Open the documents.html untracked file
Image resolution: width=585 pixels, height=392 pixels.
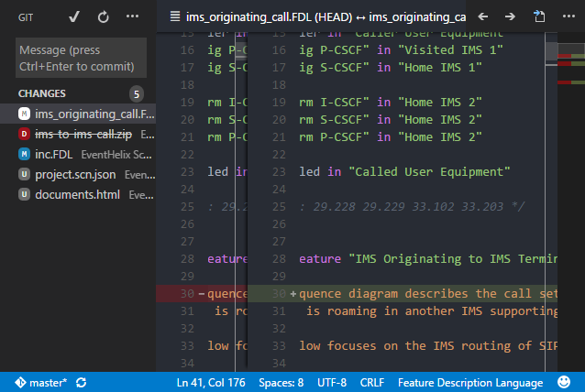point(78,194)
